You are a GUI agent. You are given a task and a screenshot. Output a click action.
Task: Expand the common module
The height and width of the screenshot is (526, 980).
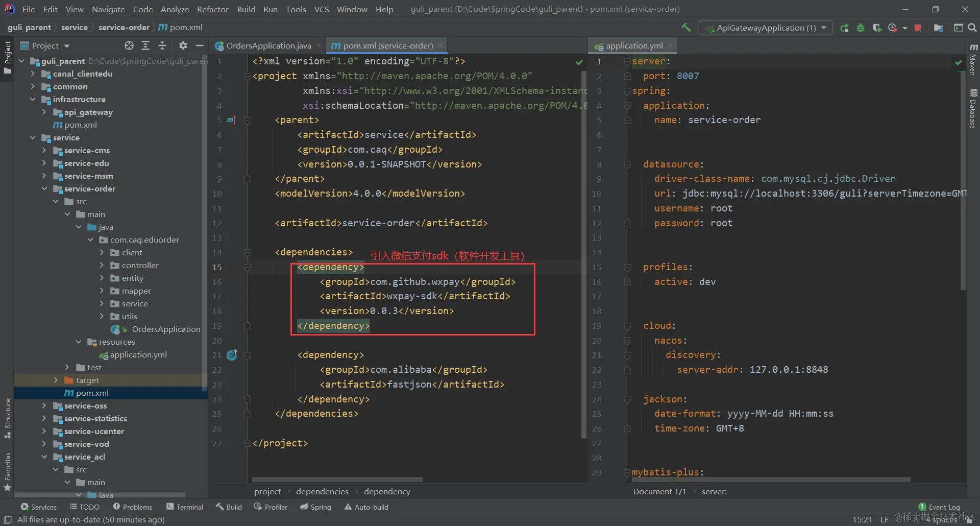(x=33, y=86)
